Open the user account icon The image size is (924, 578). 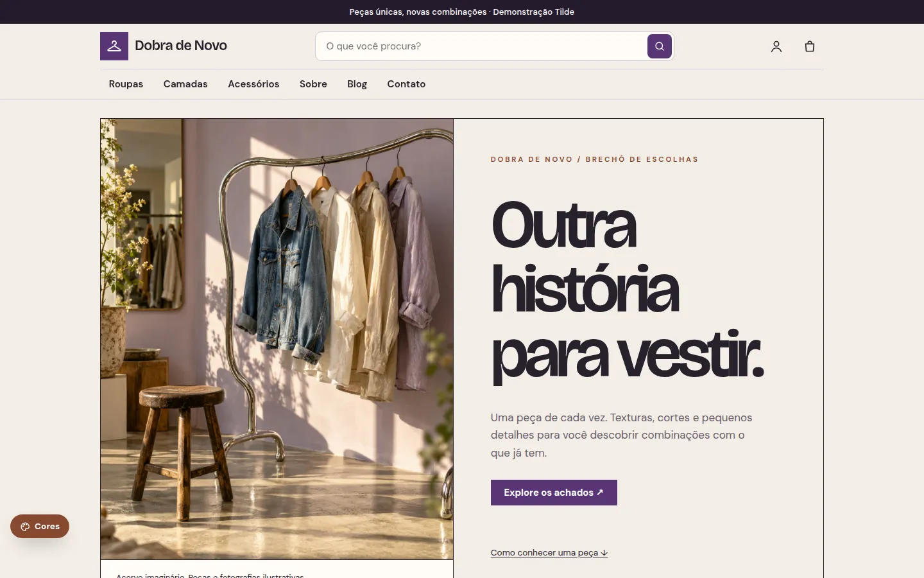776,46
